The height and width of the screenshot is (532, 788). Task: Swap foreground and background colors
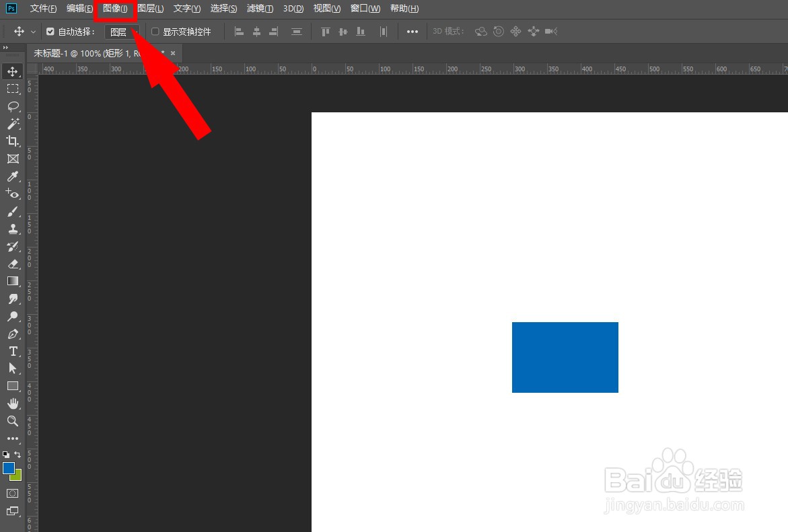[x=17, y=454]
